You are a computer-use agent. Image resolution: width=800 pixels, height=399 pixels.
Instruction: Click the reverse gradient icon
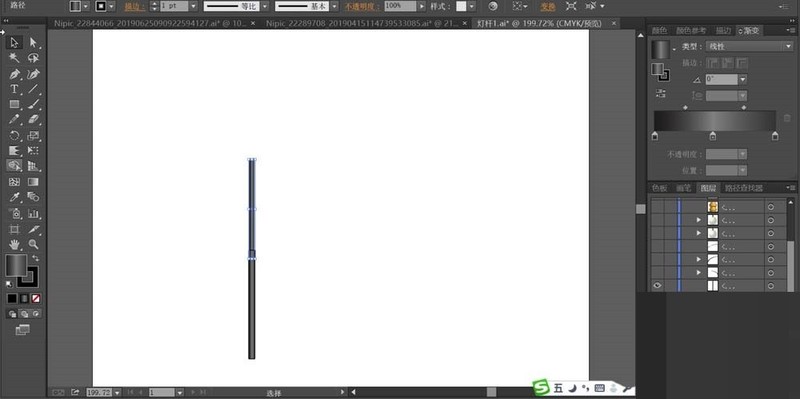pyautogui.click(x=661, y=93)
